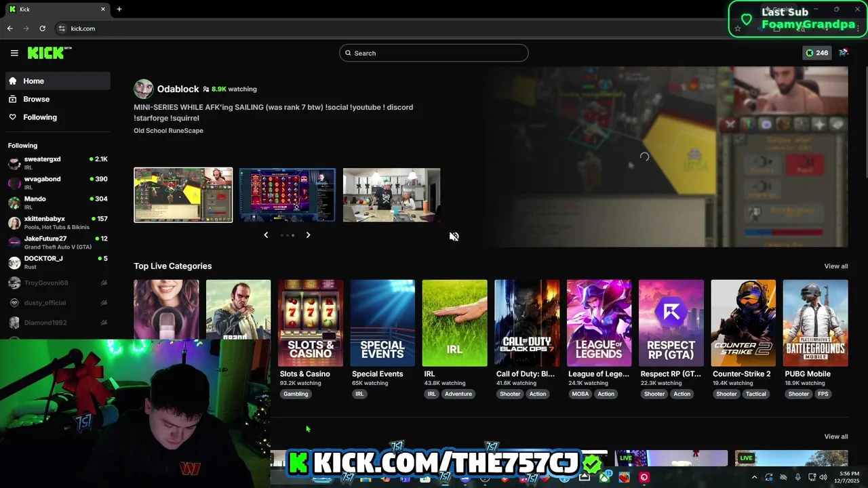Open Respect RP (GTA) category card
The height and width of the screenshot is (488, 868).
671,323
